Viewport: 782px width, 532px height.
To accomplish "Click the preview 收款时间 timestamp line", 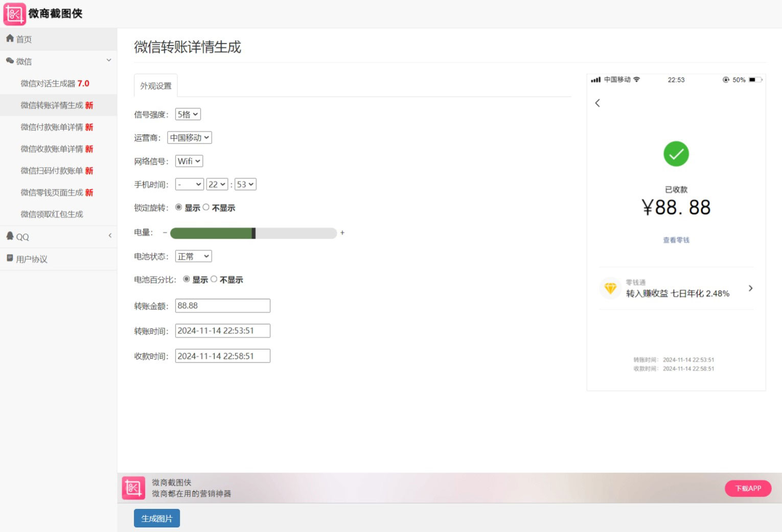I will point(674,368).
